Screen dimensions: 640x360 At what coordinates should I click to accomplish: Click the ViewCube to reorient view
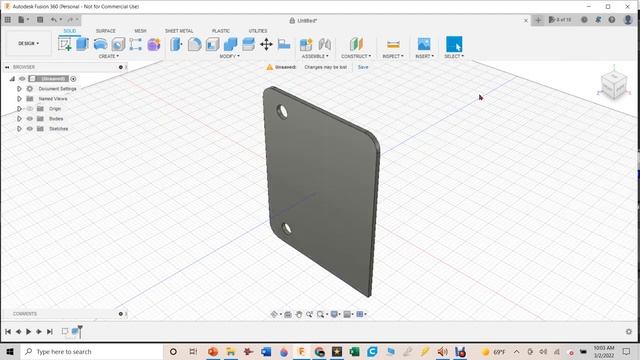(x=613, y=86)
